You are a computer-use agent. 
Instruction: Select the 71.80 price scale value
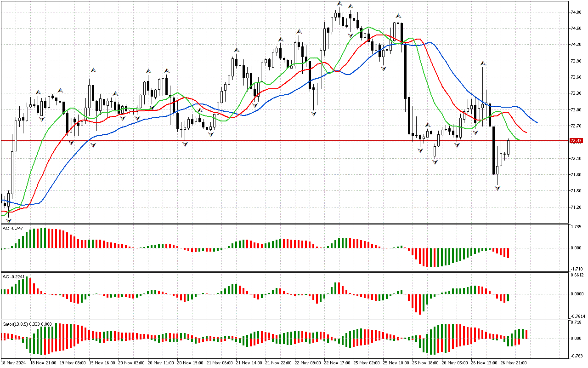[x=575, y=175]
